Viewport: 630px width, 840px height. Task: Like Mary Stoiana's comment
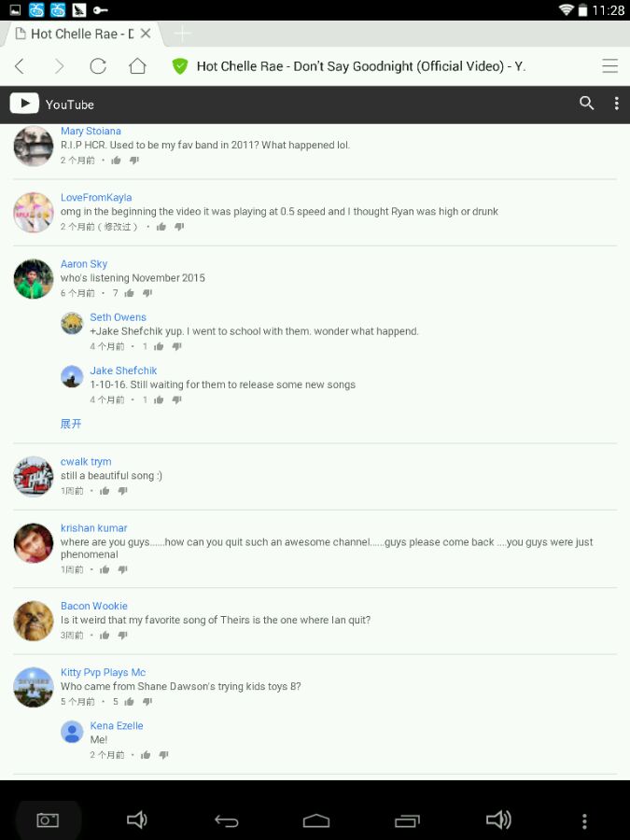coord(116,161)
